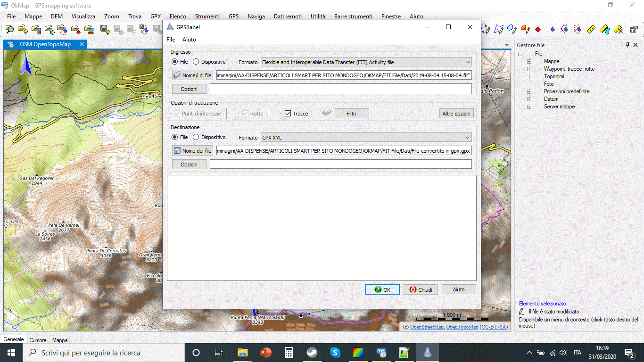The image size is (644, 362).
Task: Open the GPSBabel Aiuto menu
Action: pos(189,40)
